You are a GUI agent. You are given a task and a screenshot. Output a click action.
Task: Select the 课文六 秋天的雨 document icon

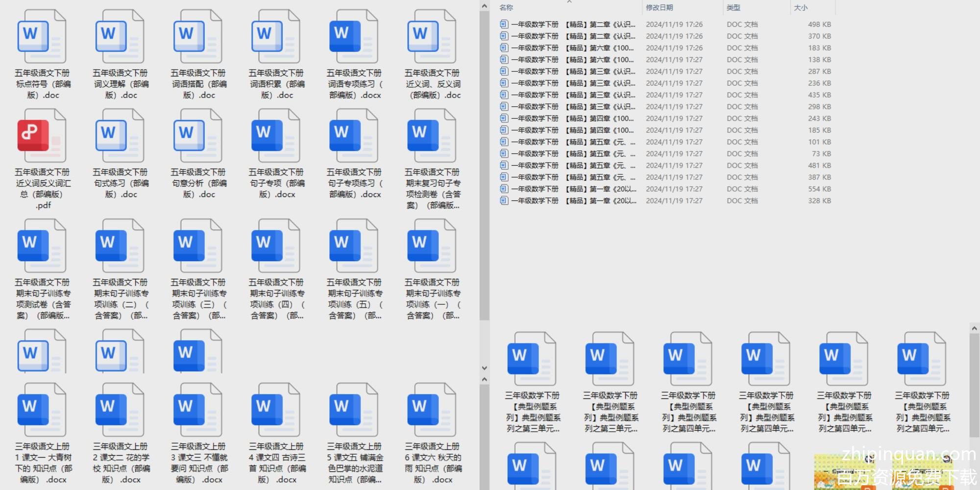[431, 410]
